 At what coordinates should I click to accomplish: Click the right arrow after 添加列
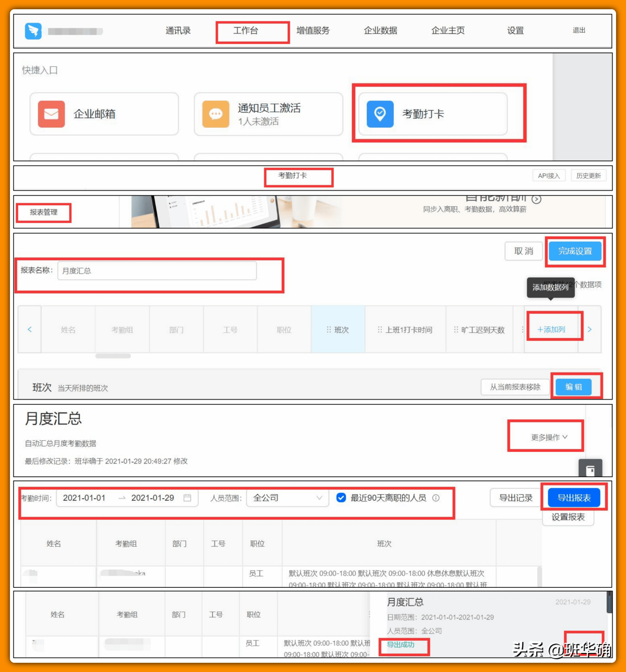pos(590,329)
